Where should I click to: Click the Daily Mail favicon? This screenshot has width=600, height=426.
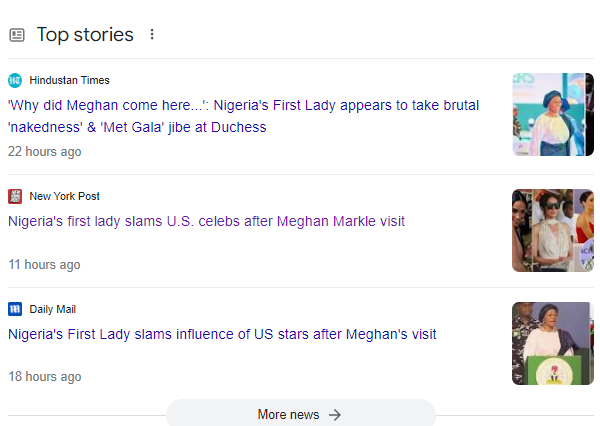pos(15,310)
